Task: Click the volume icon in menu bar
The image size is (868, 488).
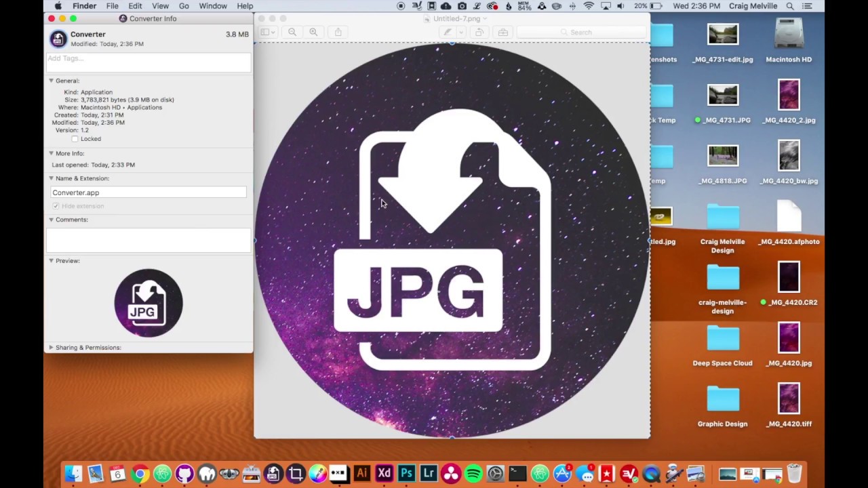Action: [x=621, y=6]
